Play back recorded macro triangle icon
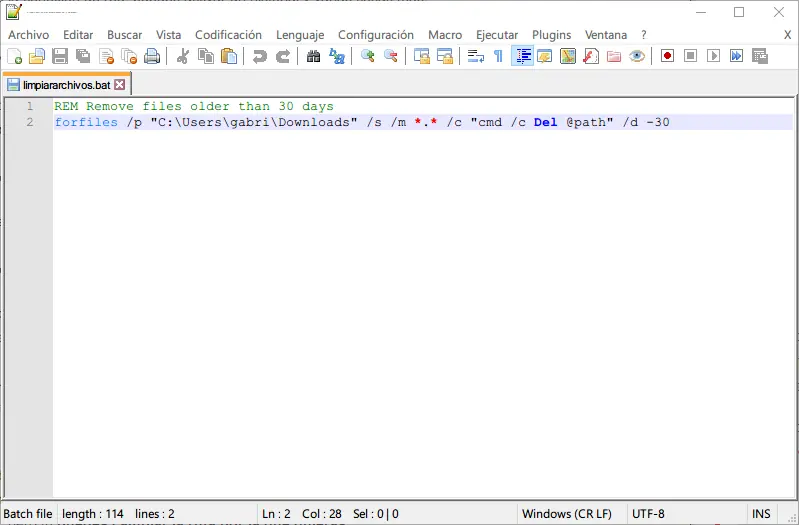The image size is (799, 525). tap(713, 56)
